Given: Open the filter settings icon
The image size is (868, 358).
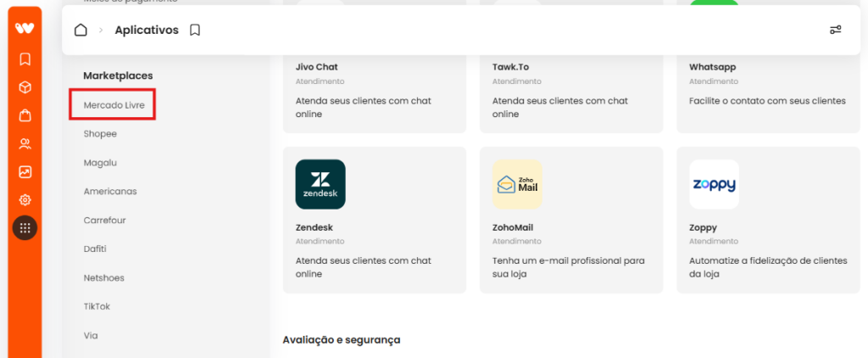Looking at the screenshot, I should point(835,30).
